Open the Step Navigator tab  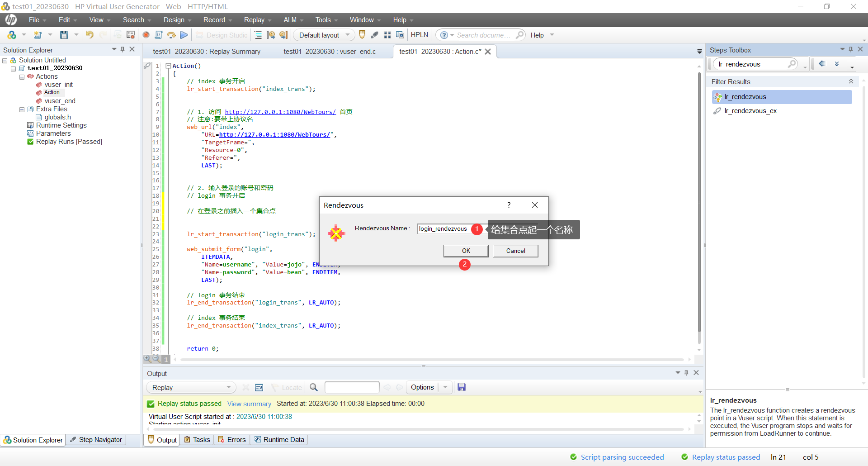[96, 440]
